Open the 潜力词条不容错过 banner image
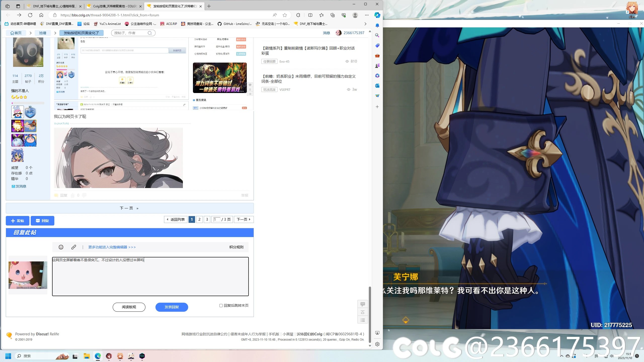 point(220,78)
